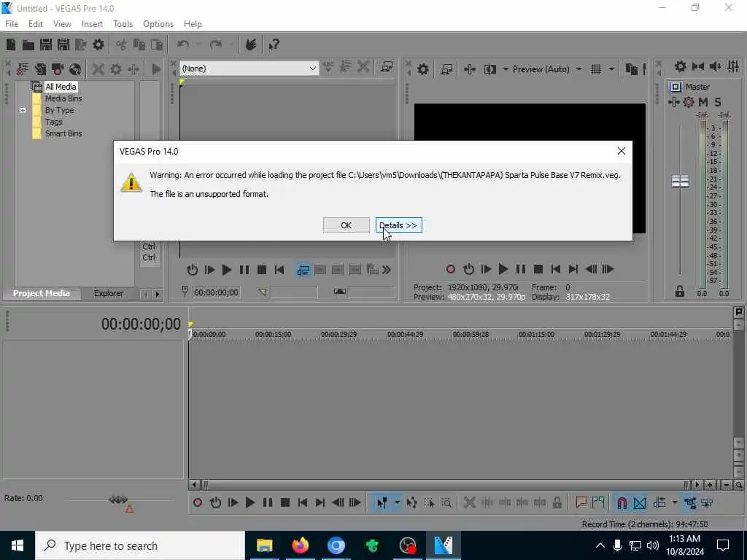The image size is (747, 560).
Task: Open a project with the folder icon
Action: pyautogui.click(x=28, y=44)
